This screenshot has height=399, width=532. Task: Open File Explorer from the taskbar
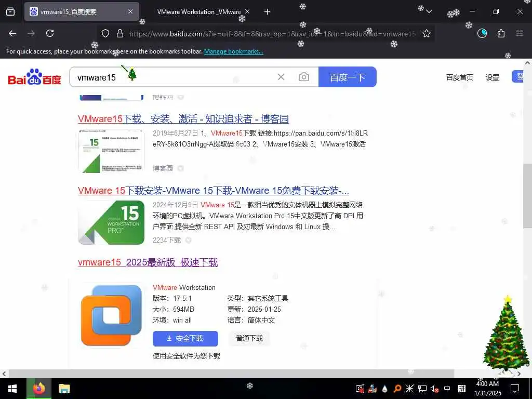(64, 389)
